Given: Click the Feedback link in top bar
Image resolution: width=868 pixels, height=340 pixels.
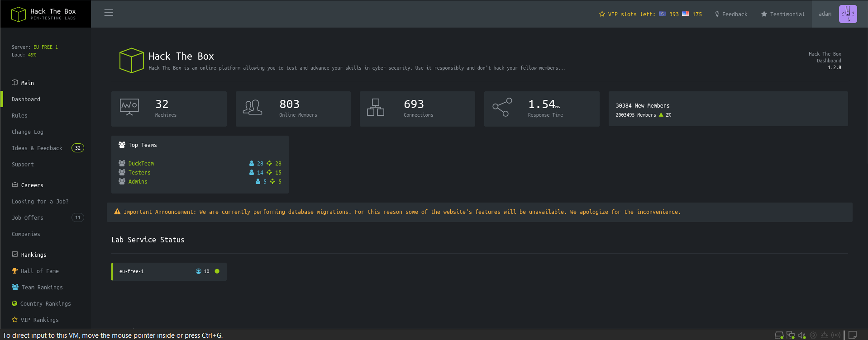Looking at the screenshot, I should 734,14.
